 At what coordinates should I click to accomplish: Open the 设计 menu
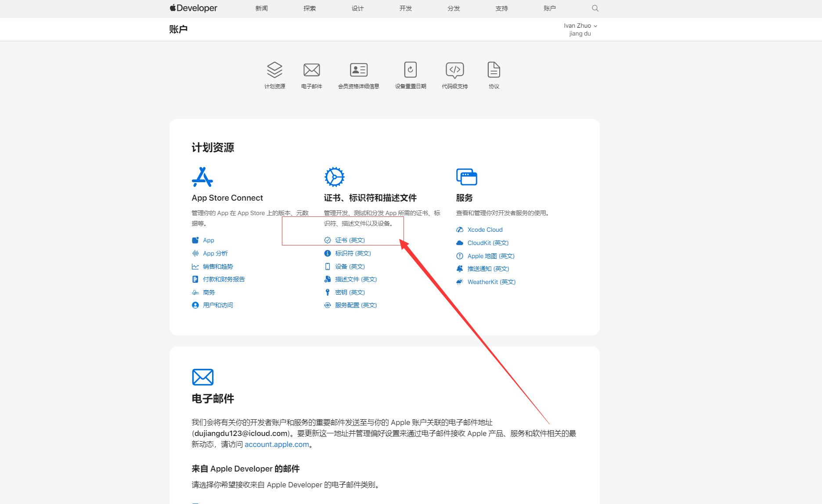click(358, 8)
